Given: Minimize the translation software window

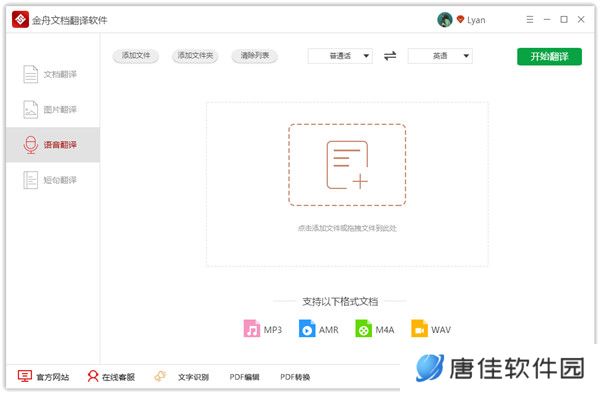Looking at the screenshot, I should coord(547,20).
